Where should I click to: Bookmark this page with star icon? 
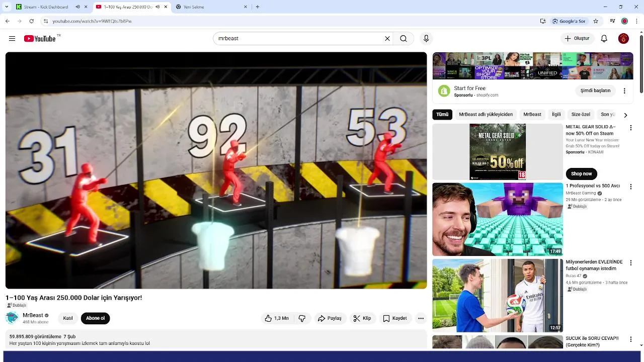coord(596,21)
